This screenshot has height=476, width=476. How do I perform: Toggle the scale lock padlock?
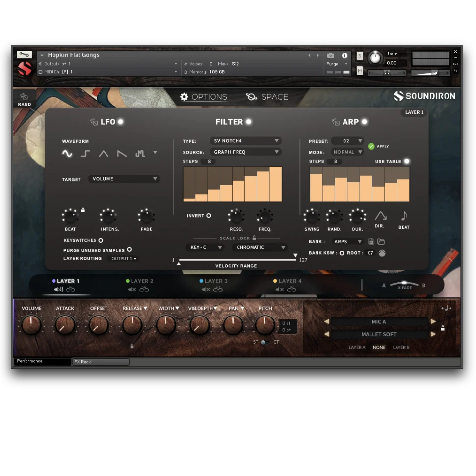[x=254, y=238]
